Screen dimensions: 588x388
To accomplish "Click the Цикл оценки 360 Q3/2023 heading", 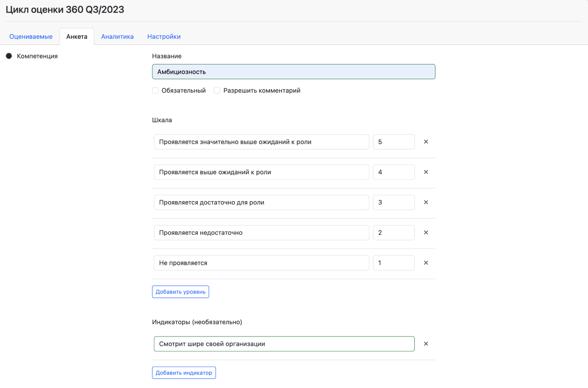I will coord(65,10).
